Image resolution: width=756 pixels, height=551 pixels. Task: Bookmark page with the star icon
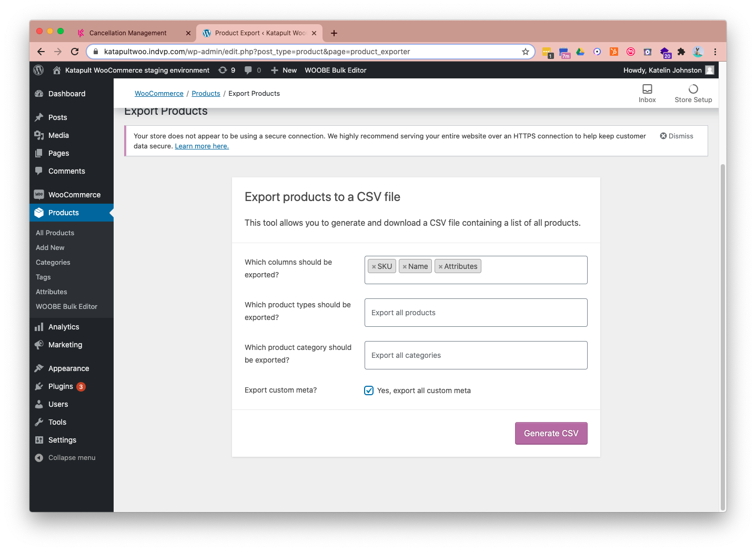[526, 52]
